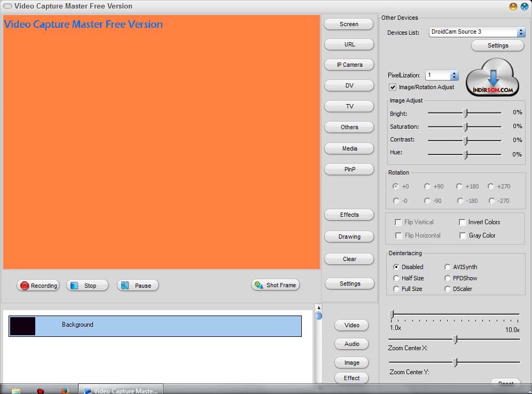Choose FFDShow deinterlacing
Viewport: 532px width, 394px height.
(448, 278)
